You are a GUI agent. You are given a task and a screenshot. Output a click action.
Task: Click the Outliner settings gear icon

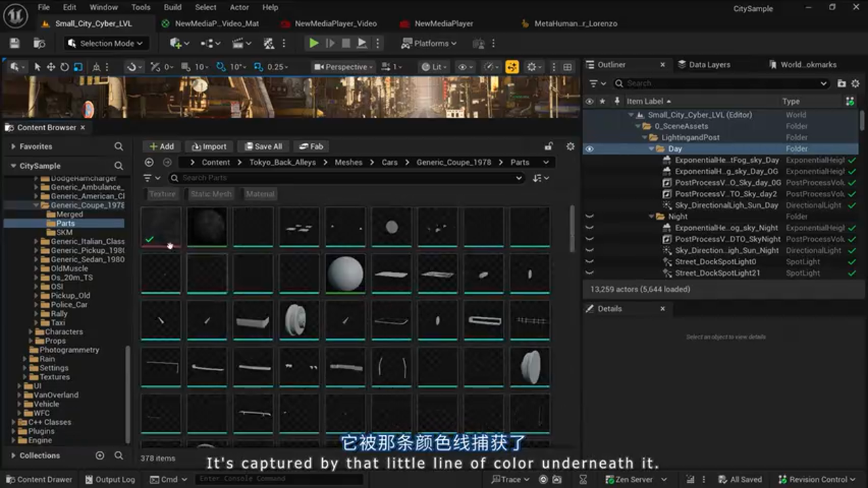click(x=855, y=83)
